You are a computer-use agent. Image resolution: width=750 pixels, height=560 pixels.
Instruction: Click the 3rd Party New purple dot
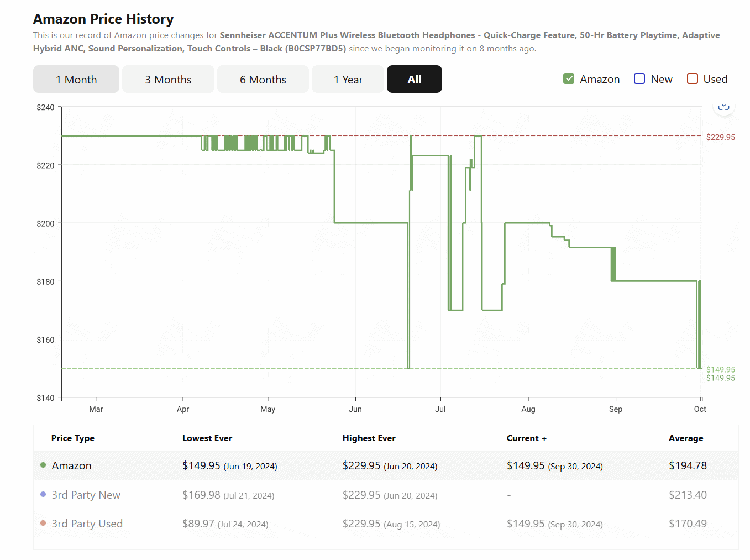point(43,494)
